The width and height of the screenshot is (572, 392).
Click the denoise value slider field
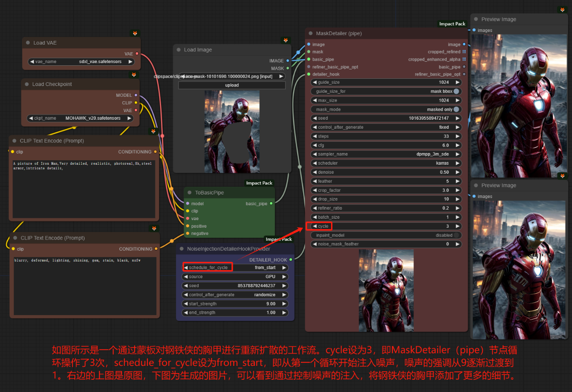(x=386, y=172)
